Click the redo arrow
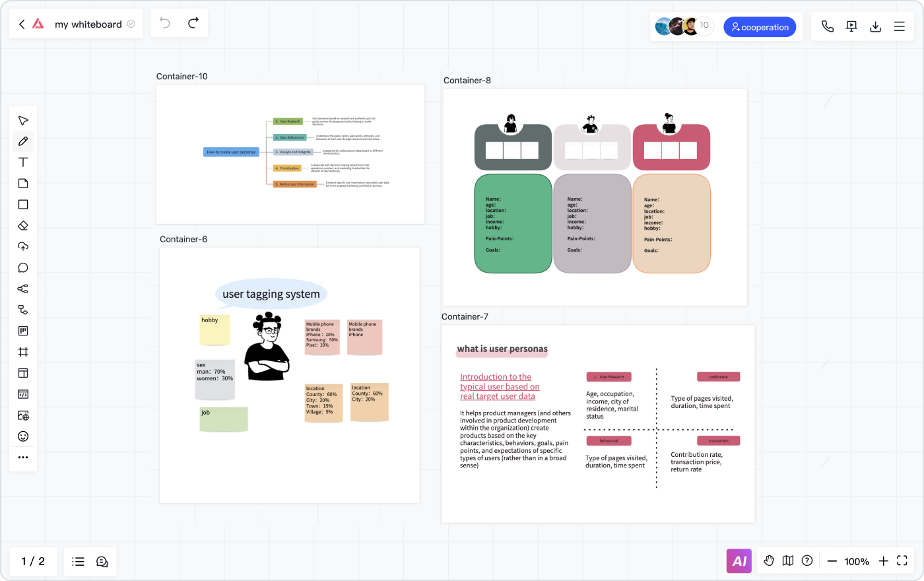The height and width of the screenshot is (581, 924). [x=193, y=24]
